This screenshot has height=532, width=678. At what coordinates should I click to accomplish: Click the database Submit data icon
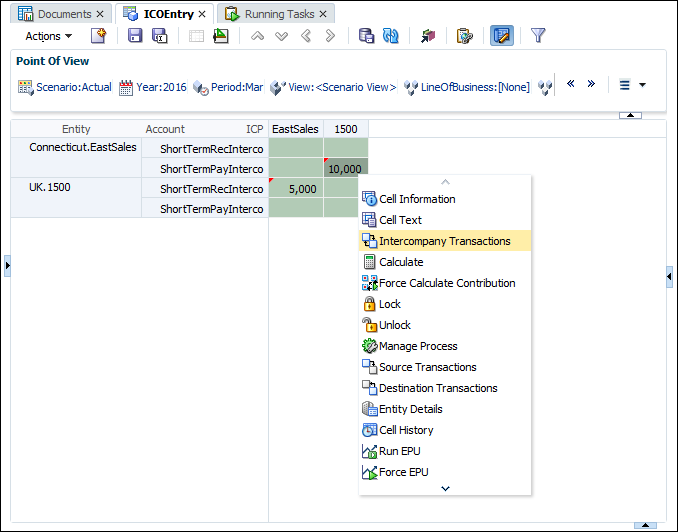click(x=366, y=35)
